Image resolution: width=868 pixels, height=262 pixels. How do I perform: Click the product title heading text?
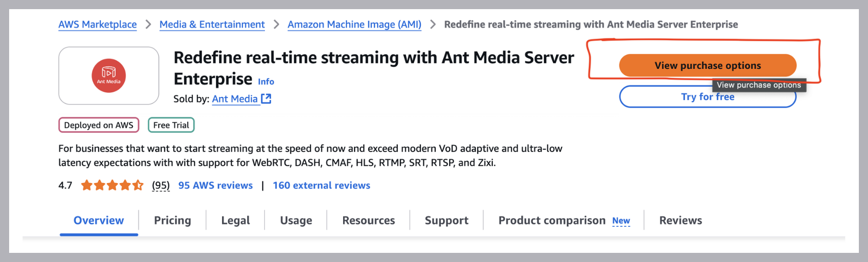tap(374, 68)
